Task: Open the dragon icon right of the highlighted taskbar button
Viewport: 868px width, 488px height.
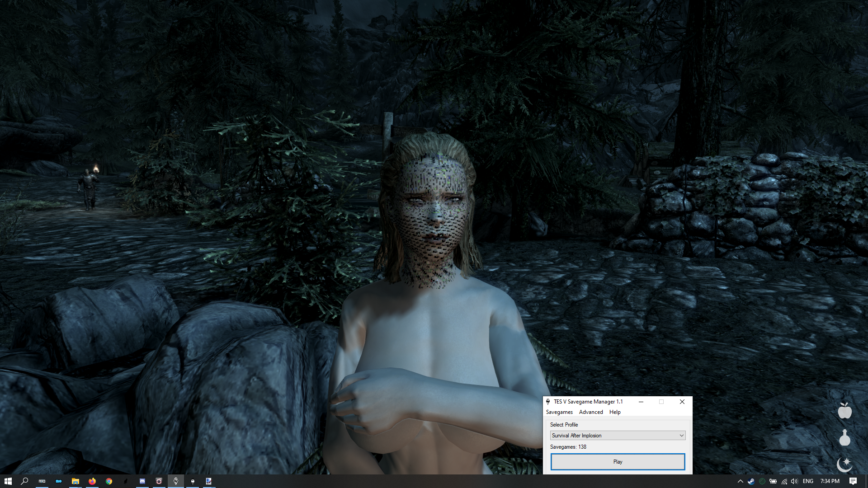Action: coord(193,481)
